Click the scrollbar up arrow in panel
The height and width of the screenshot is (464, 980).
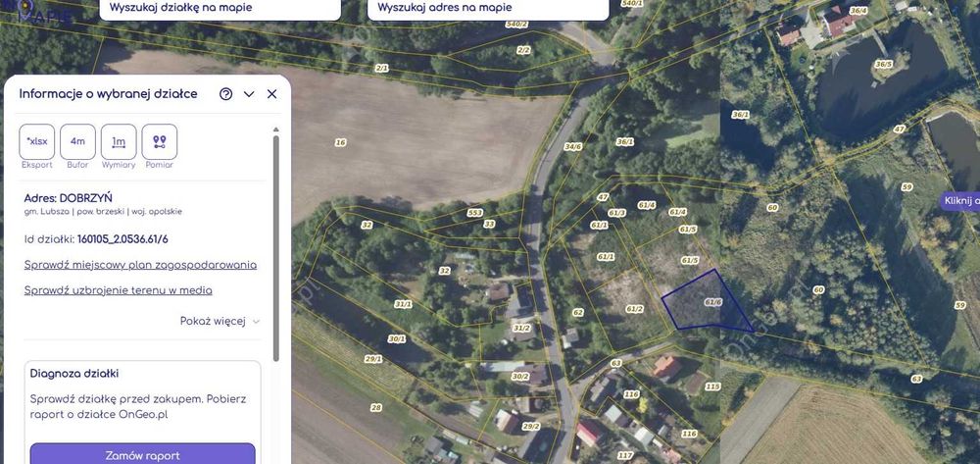pyautogui.click(x=276, y=129)
